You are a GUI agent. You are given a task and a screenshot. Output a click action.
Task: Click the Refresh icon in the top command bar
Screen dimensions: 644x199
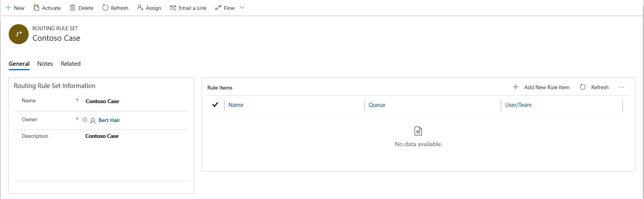(x=106, y=8)
